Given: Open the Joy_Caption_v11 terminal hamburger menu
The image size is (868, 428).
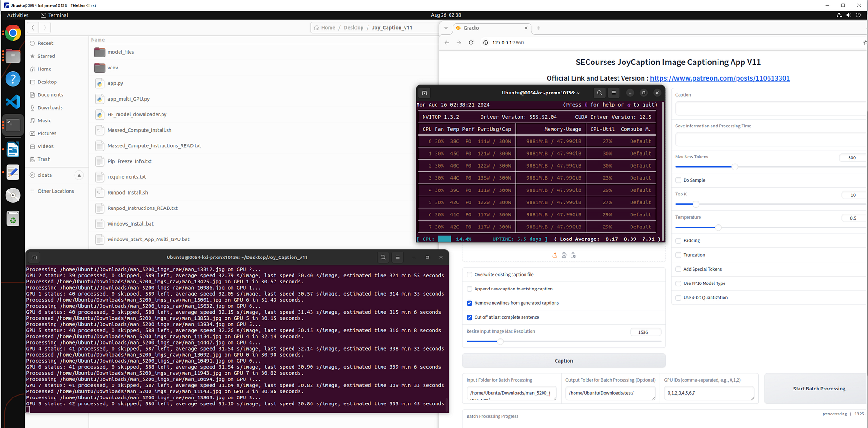Looking at the screenshot, I should point(398,258).
